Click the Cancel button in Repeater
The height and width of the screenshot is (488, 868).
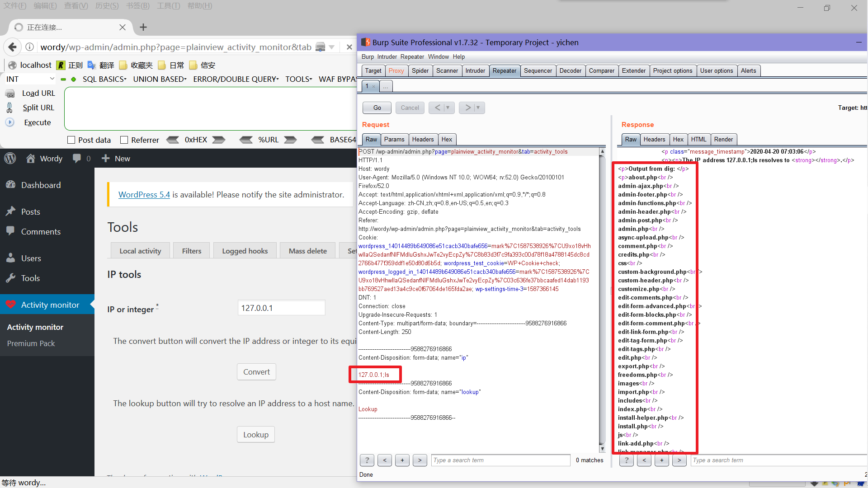(410, 108)
